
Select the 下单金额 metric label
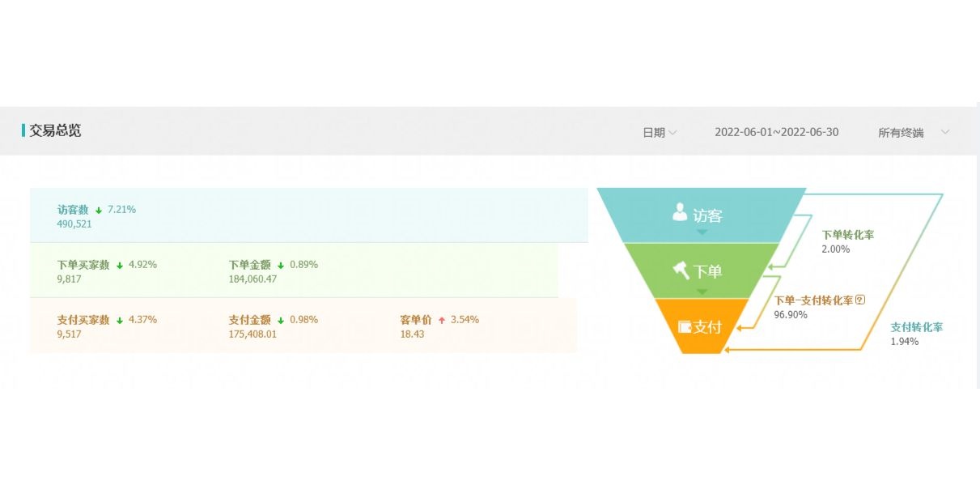coord(250,265)
